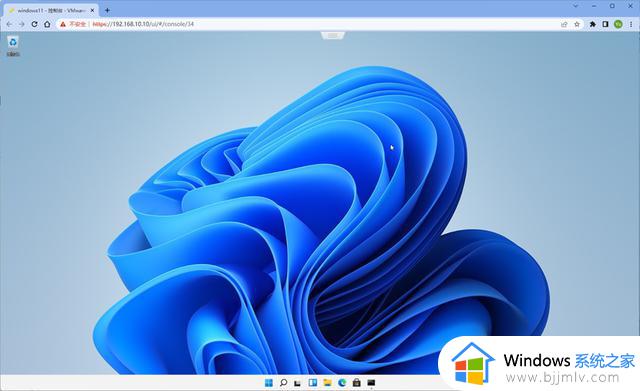Expand the tab search chevron

576,6
